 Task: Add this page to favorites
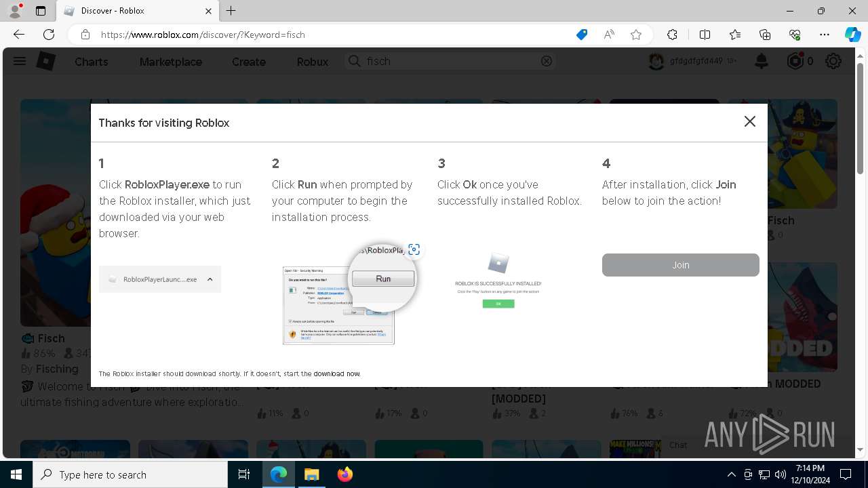coord(636,35)
